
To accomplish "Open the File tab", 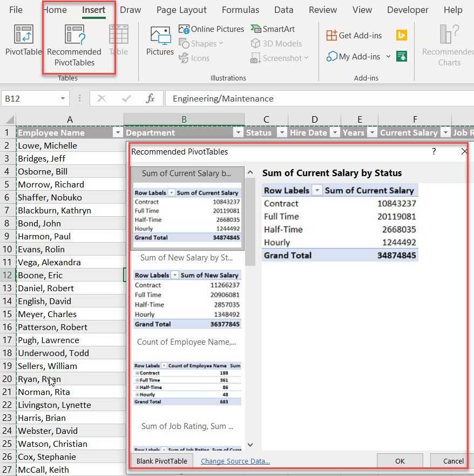I will pyautogui.click(x=16, y=10).
